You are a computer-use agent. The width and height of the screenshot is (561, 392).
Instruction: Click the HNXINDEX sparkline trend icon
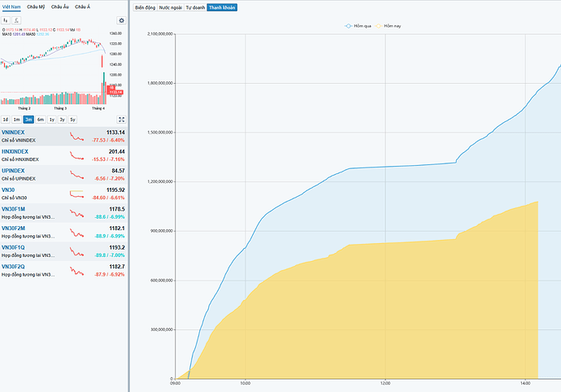click(77, 155)
